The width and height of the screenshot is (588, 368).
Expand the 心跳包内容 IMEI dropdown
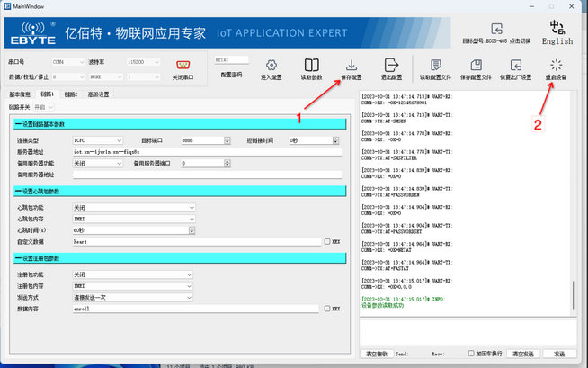point(133,220)
